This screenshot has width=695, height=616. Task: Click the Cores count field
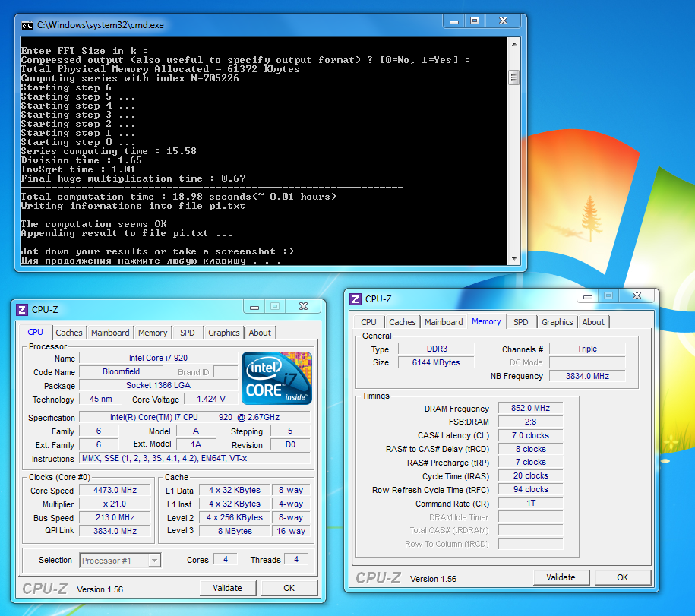(x=226, y=560)
